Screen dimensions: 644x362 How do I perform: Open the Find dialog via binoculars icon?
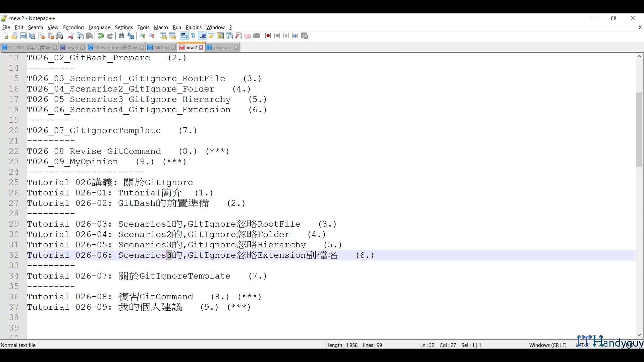pyautogui.click(x=121, y=36)
